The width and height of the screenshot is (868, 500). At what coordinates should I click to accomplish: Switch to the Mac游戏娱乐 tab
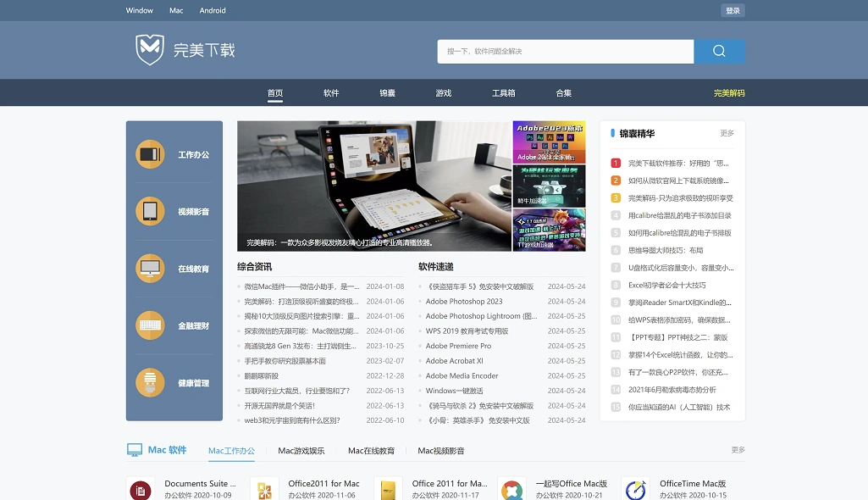click(x=301, y=451)
